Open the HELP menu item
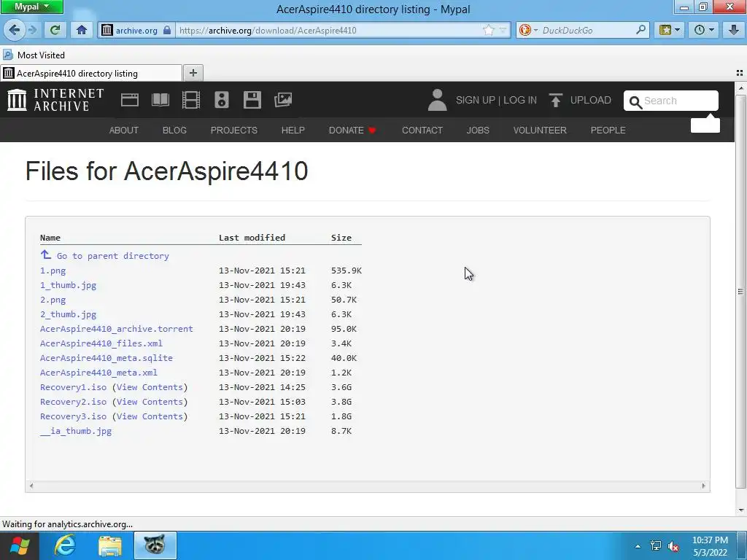Image resolution: width=747 pixels, height=560 pixels. click(293, 130)
